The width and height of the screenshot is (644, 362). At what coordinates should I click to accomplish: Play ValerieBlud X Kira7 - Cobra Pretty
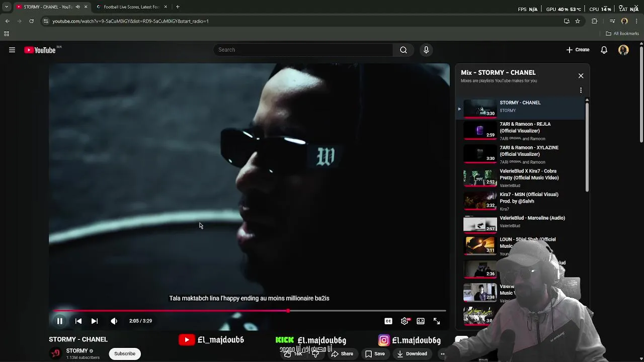click(x=521, y=178)
